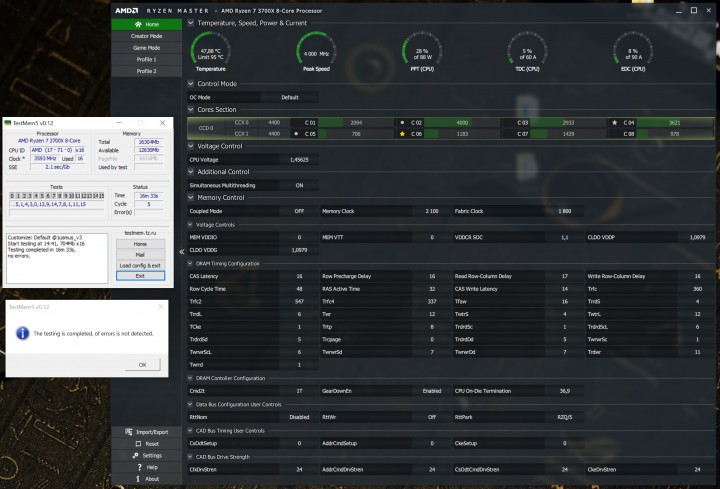Click the white star next to core C 04
Viewport: 720px width, 489px height.
(615, 123)
